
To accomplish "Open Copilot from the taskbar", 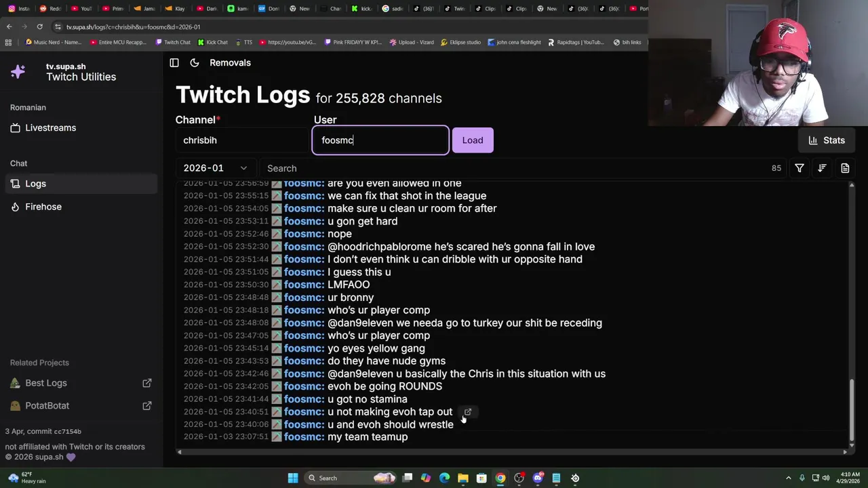I will [x=425, y=478].
